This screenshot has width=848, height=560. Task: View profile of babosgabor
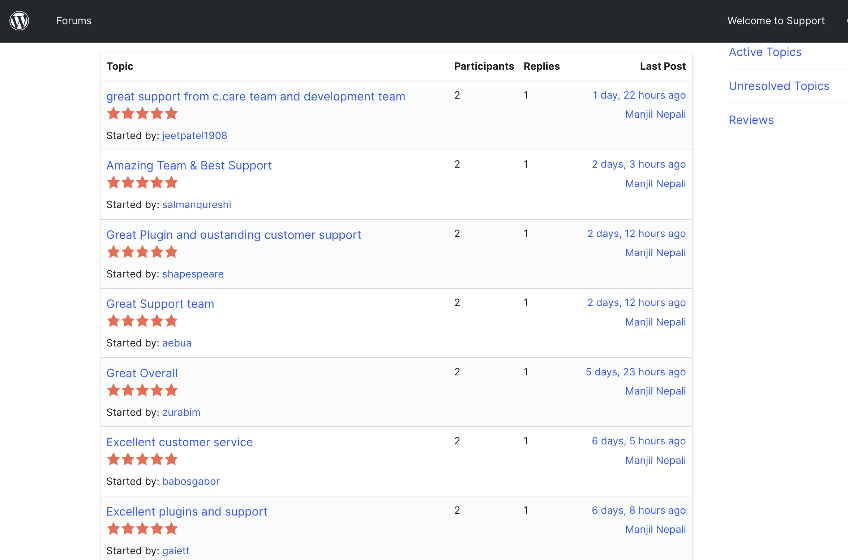tap(191, 482)
